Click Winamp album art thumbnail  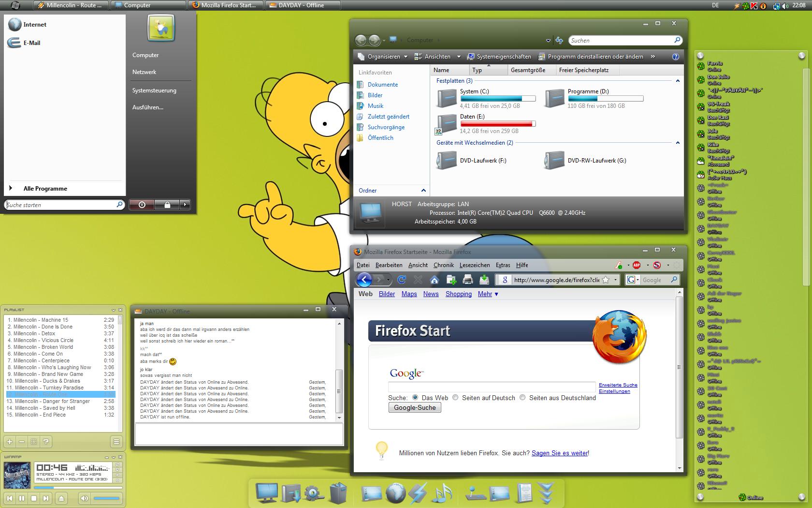coord(17,475)
